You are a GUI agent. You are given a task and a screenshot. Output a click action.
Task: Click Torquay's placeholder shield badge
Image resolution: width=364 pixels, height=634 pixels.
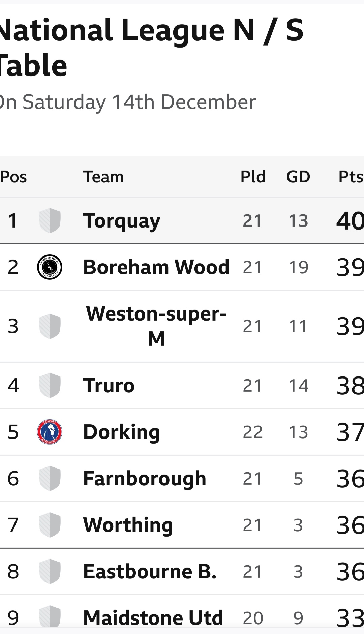click(50, 220)
